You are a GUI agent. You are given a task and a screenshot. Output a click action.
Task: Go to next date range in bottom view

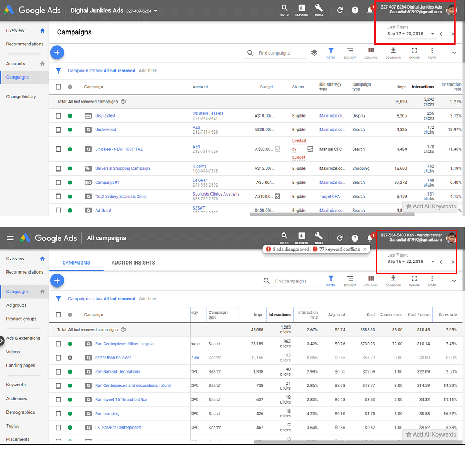pos(452,262)
